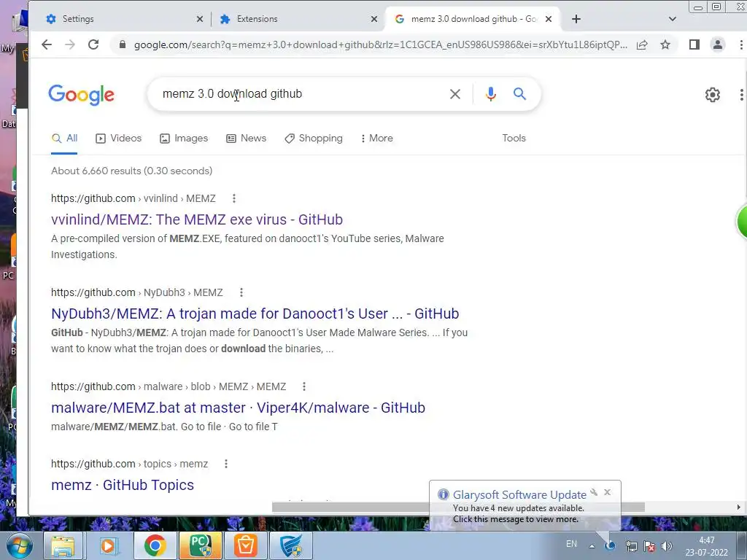Open Windows Explorer from taskbar

(63, 545)
